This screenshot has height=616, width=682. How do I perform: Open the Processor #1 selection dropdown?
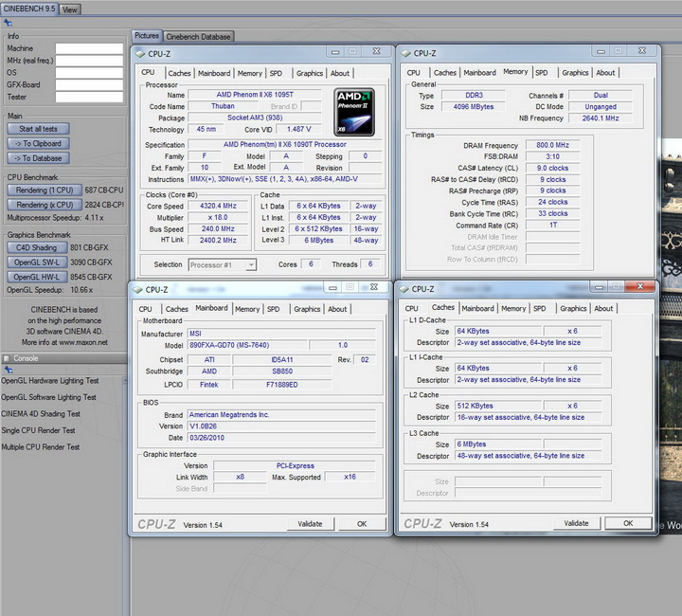coord(223,265)
